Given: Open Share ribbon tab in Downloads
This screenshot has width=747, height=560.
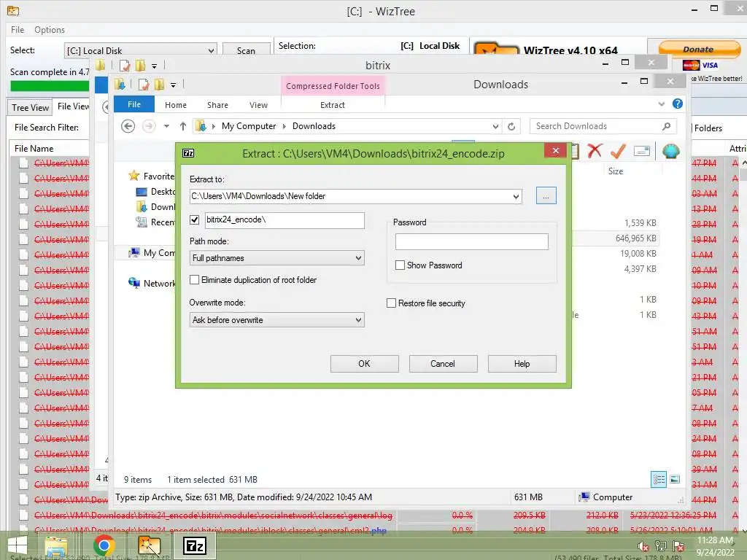Looking at the screenshot, I should 217,105.
